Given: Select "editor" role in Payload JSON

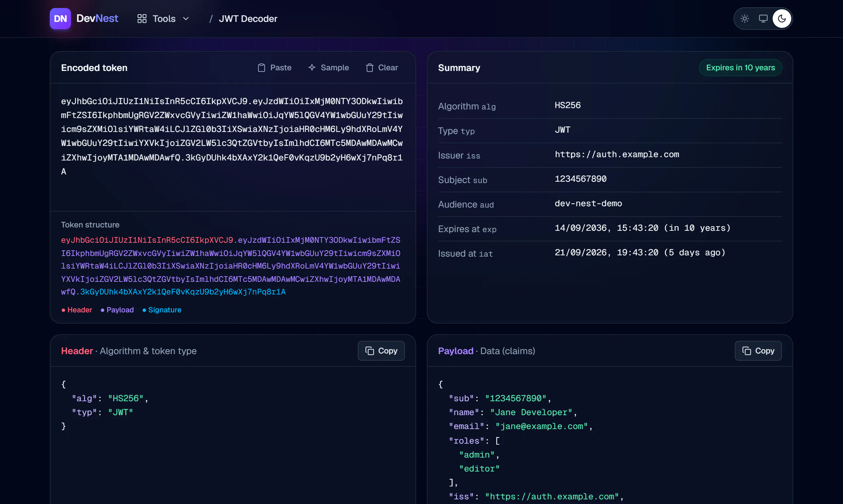Looking at the screenshot, I should (x=479, y=469).
